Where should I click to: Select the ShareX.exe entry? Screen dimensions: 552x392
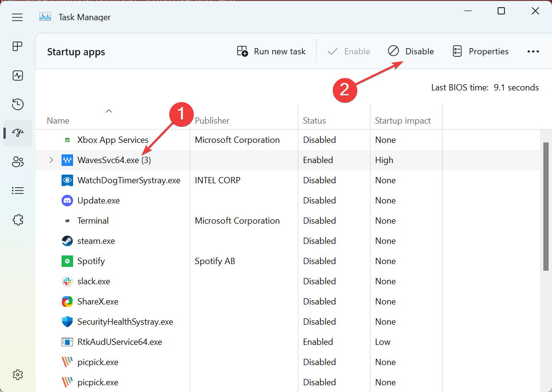98,302
